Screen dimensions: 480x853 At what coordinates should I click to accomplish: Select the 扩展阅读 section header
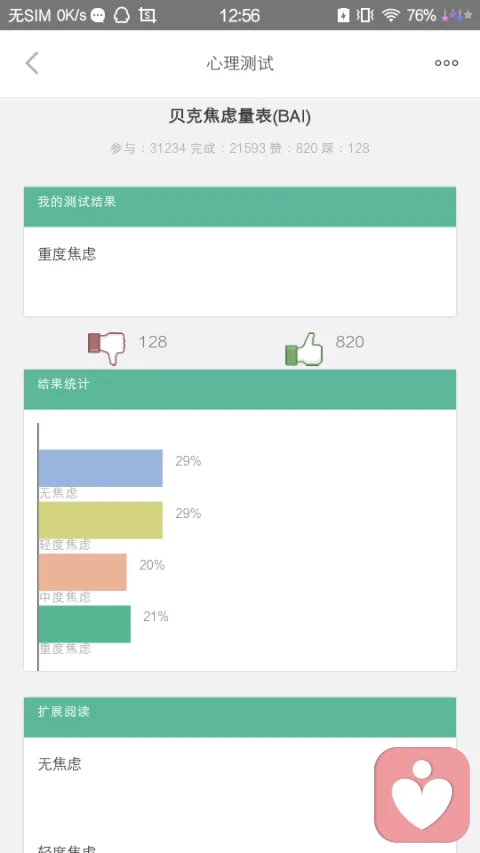click(240, 717)
